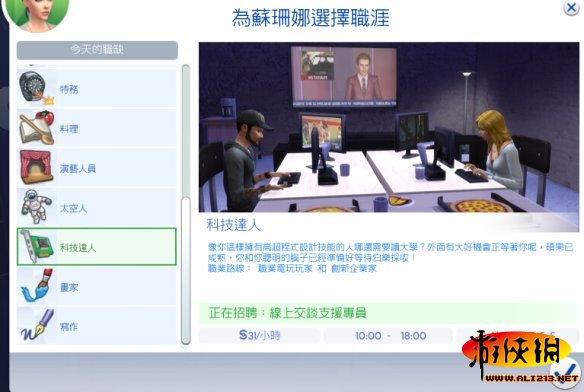
Task: Click the 料理 career label
Action: [x=69, y=129]
